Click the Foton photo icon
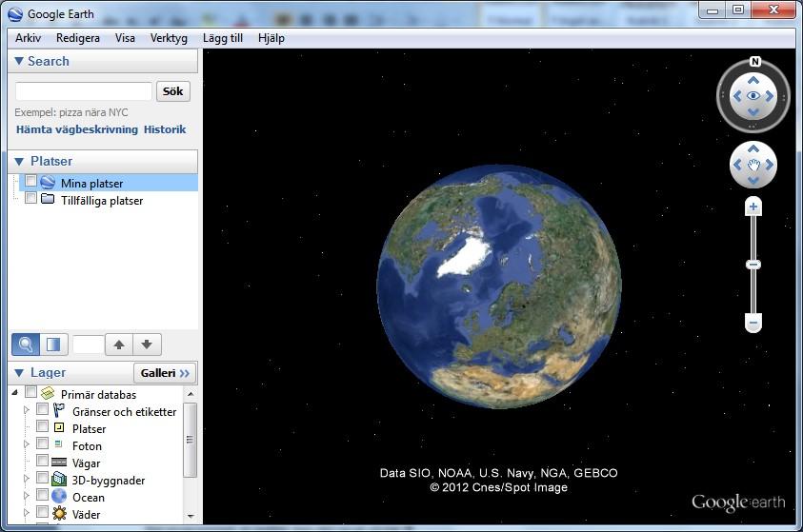The width and height of the screenshot is (803, 532). point(58,444)
